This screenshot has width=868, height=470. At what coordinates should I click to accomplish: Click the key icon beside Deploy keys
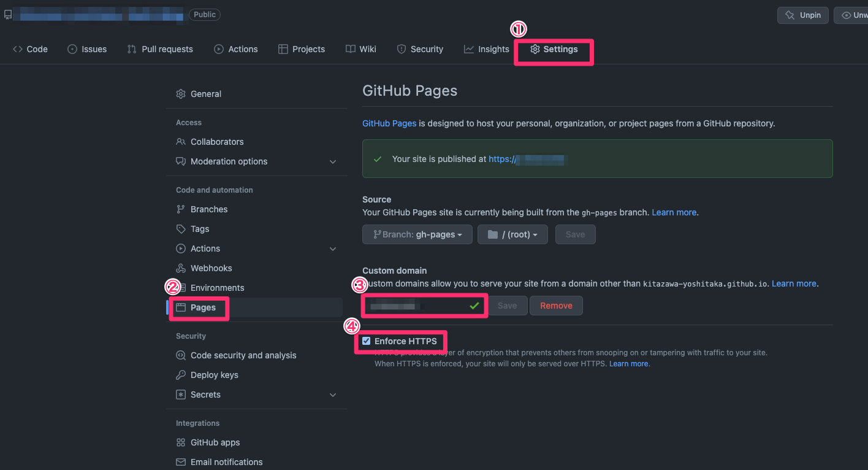click(x=181, y=375)
